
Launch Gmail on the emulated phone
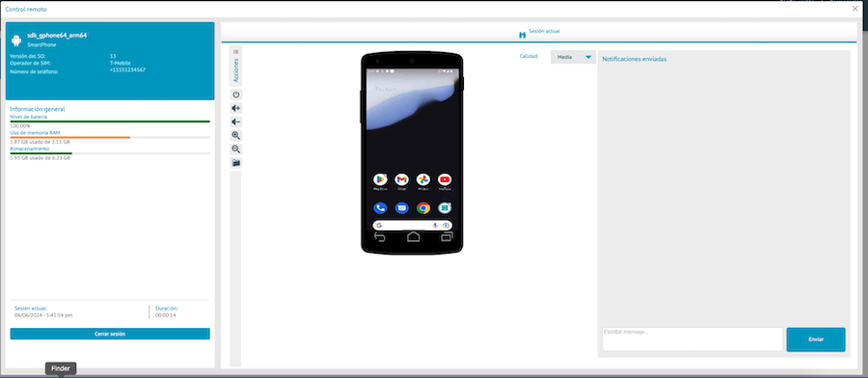(401, 179)
